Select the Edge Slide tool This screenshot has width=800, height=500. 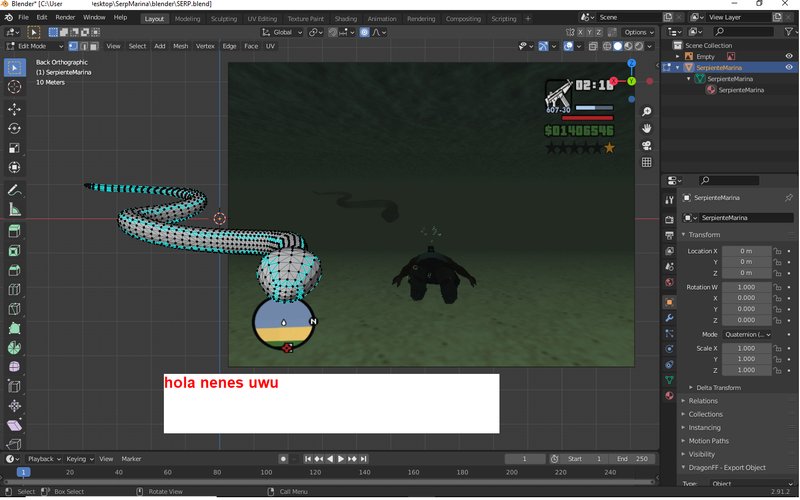click(x=14, y=387)
